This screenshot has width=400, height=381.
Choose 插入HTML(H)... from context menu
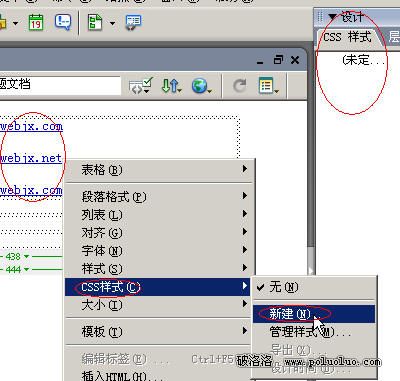click(159, 376)
